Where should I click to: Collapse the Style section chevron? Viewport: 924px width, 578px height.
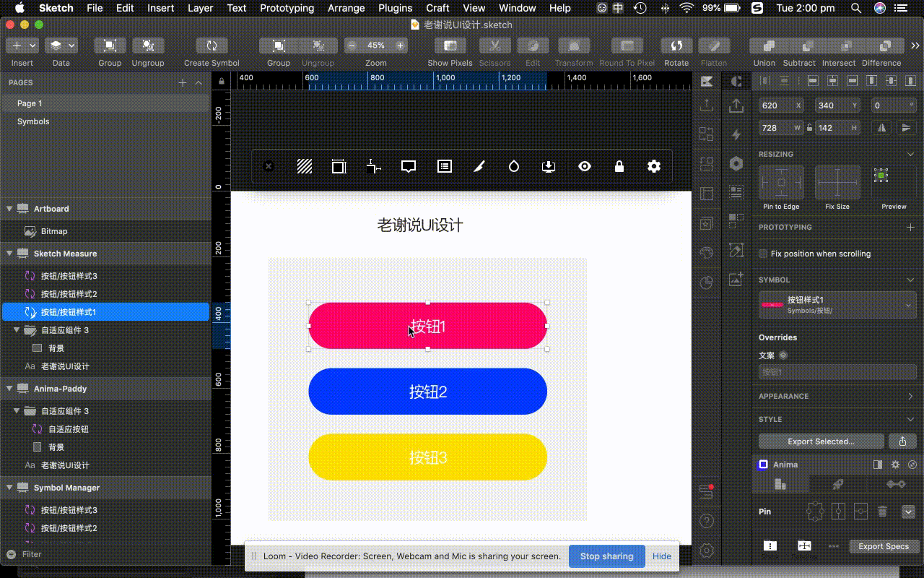point(910,419)
